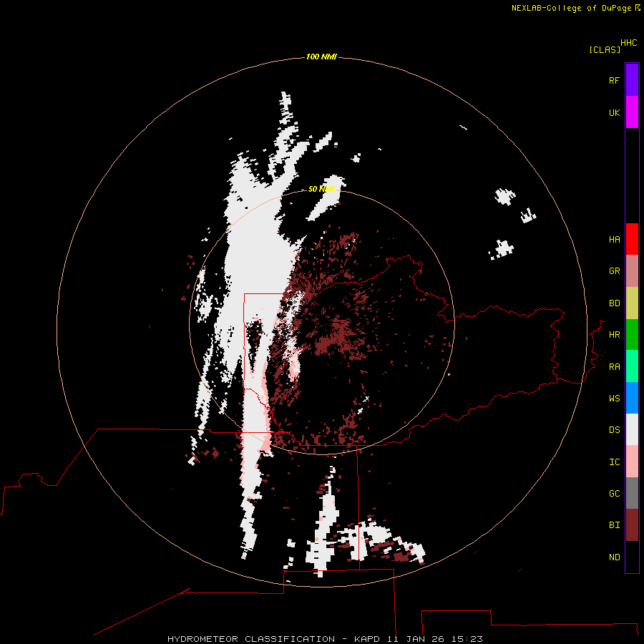Click the UK magenta legend swatch
The height and width of the screenshot is (644, 644).
tap(632, 112)
